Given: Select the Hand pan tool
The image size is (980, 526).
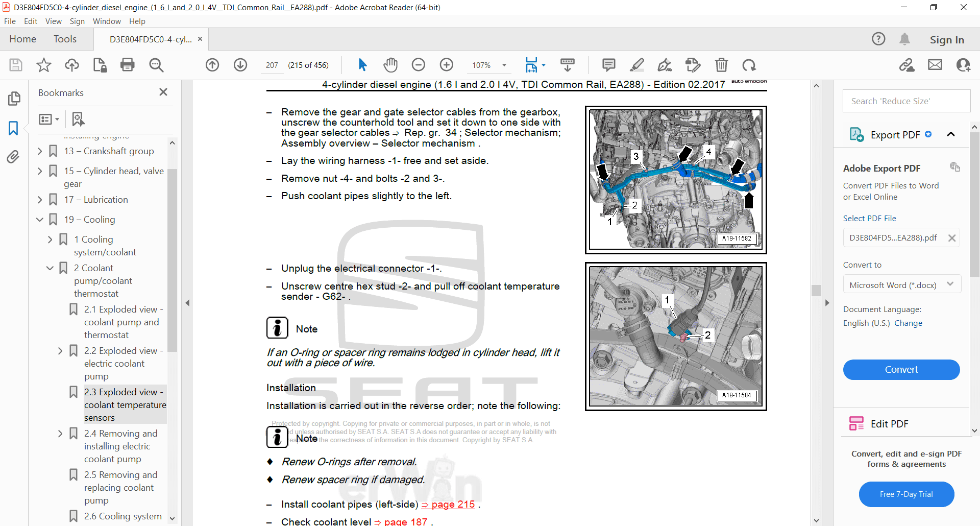Looking at the screenshot, I should pos(390,65).
